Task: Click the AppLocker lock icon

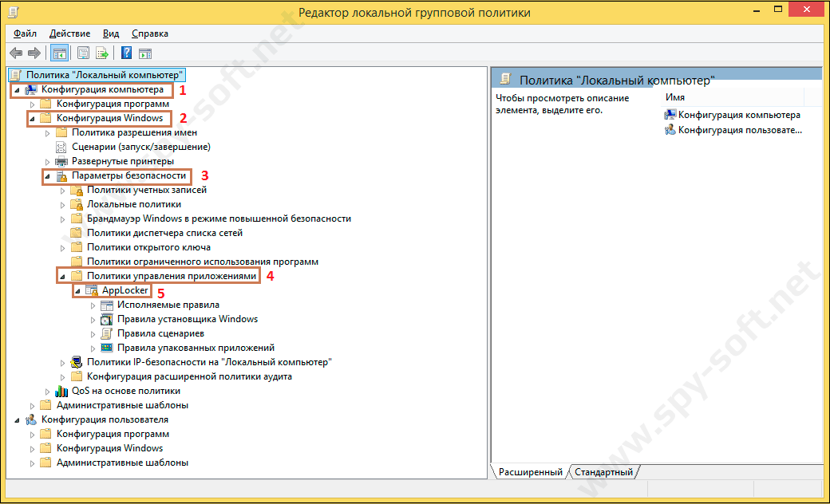Action: (x=92, y=290)
